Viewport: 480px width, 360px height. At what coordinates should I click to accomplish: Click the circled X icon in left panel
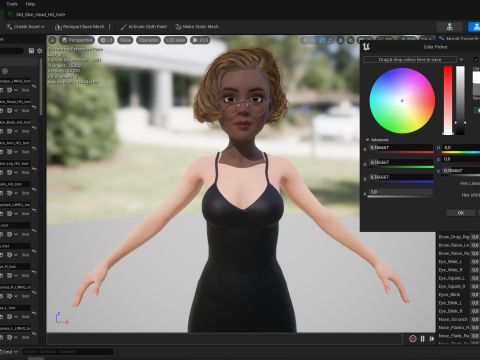(5, 71)
